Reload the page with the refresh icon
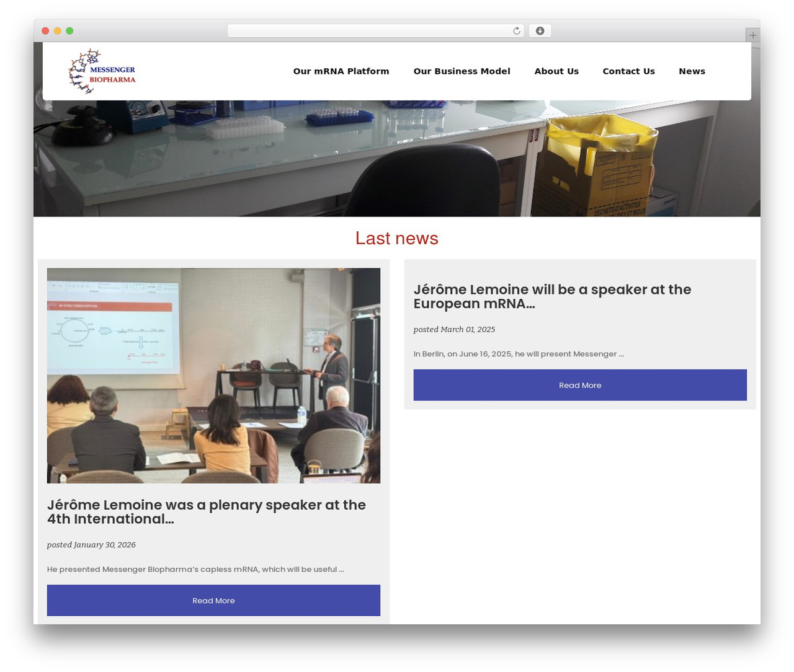Image resolution: width=794 pixels, height=672 pixels. click(517, 31)
